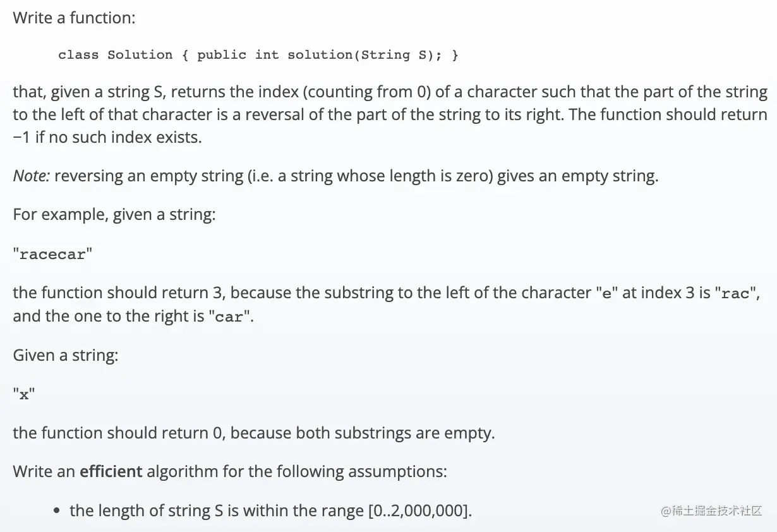The width and height of the screenshot is (777, 532).
Task: Click the "the function should return 3" text
Action: pyautogui.click(x=111, y=293)
